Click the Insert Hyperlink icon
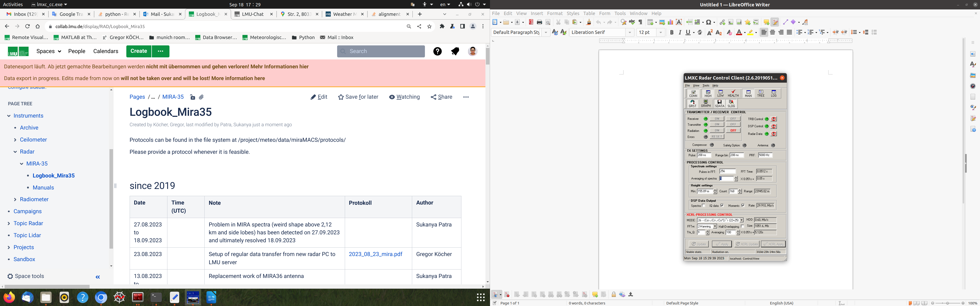 tap(722, 22)
